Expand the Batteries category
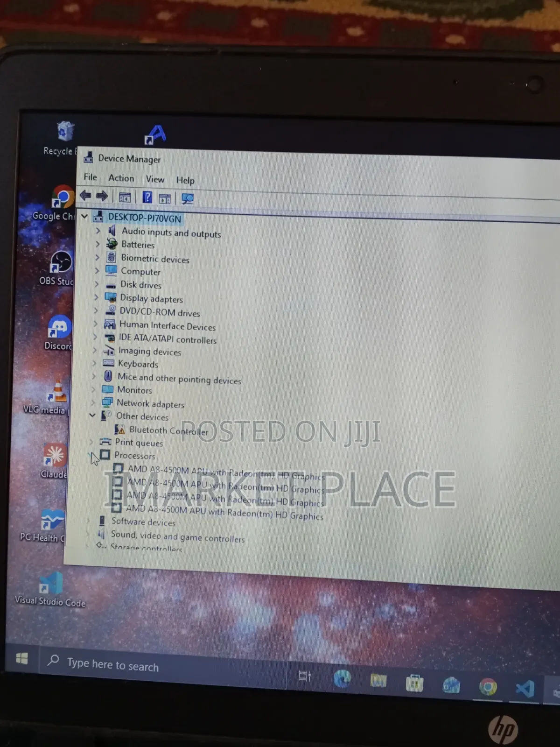The height and width of the screenshot is (747, 560). coord(98,244)
